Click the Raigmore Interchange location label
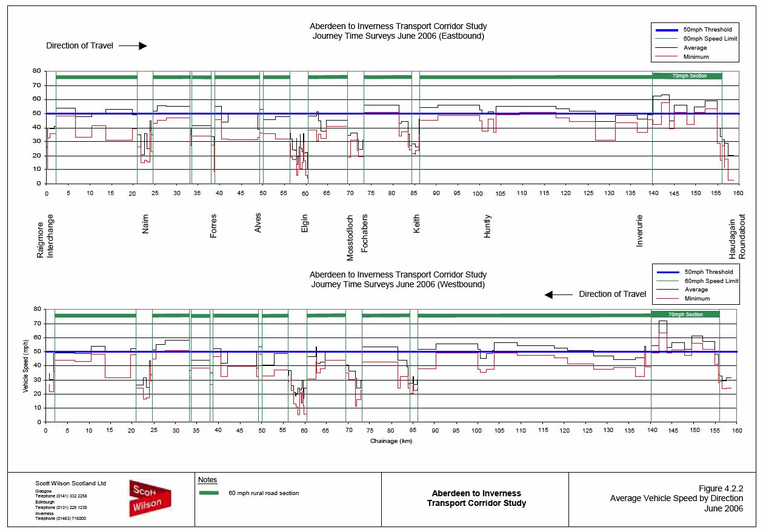This screenshot has height=532, width=763. tap(45, 236)
